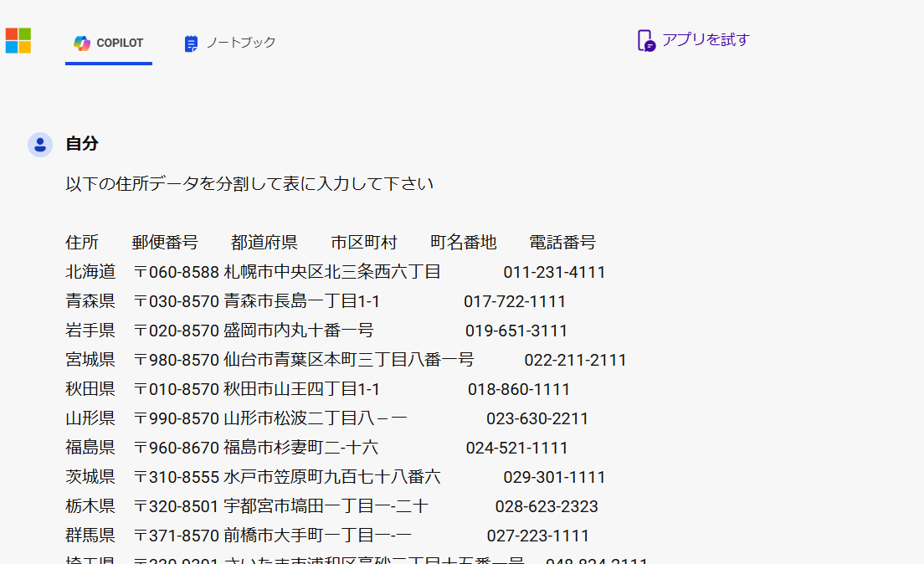Screen dimensions: 924x564
Task: Click address 仙台市青葉区本町三丁目八番一号
Action: point(349,360)
